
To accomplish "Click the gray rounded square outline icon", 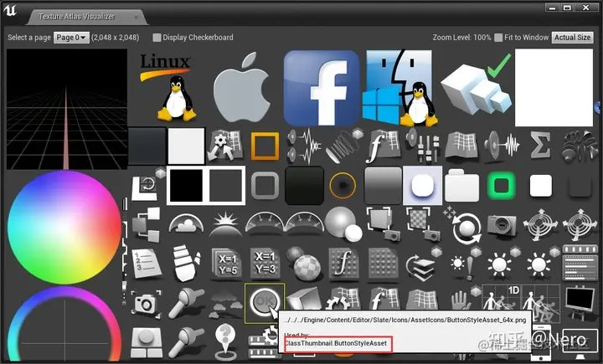I will [x=265, y=186].
